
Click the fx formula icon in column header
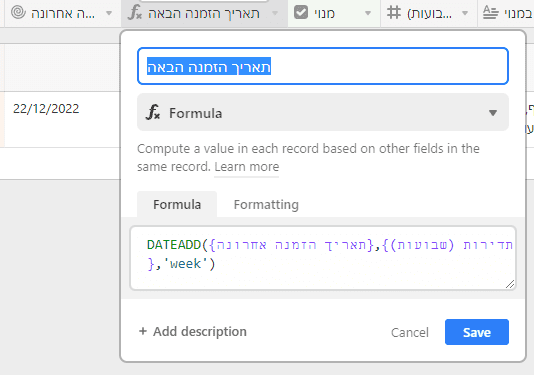click(x=135, y=13)
